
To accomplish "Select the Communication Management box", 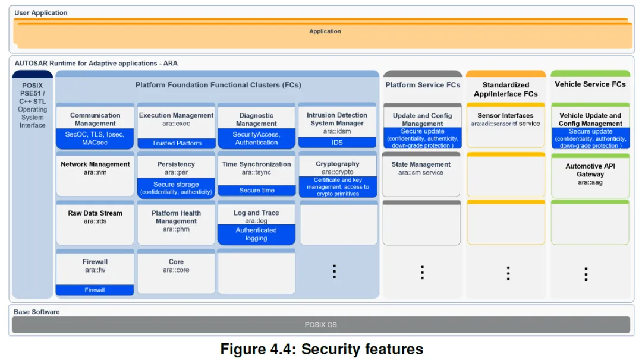I will (95, 126).
